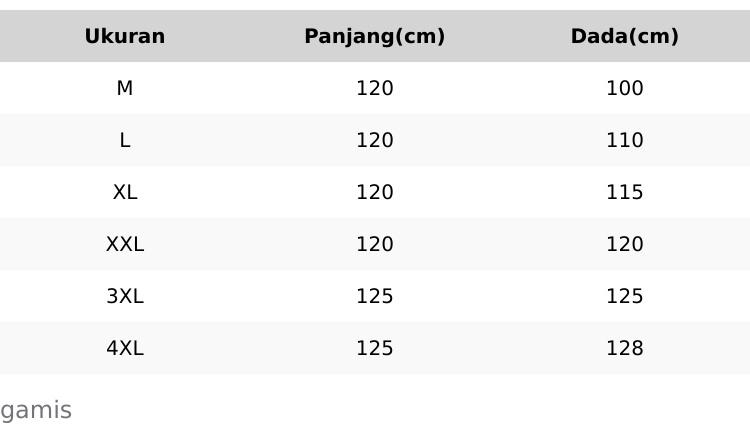The width and height of the screenshot is (750, 446).
Task: Select the Panjang value in the XL row
Action: coord(375,193)
